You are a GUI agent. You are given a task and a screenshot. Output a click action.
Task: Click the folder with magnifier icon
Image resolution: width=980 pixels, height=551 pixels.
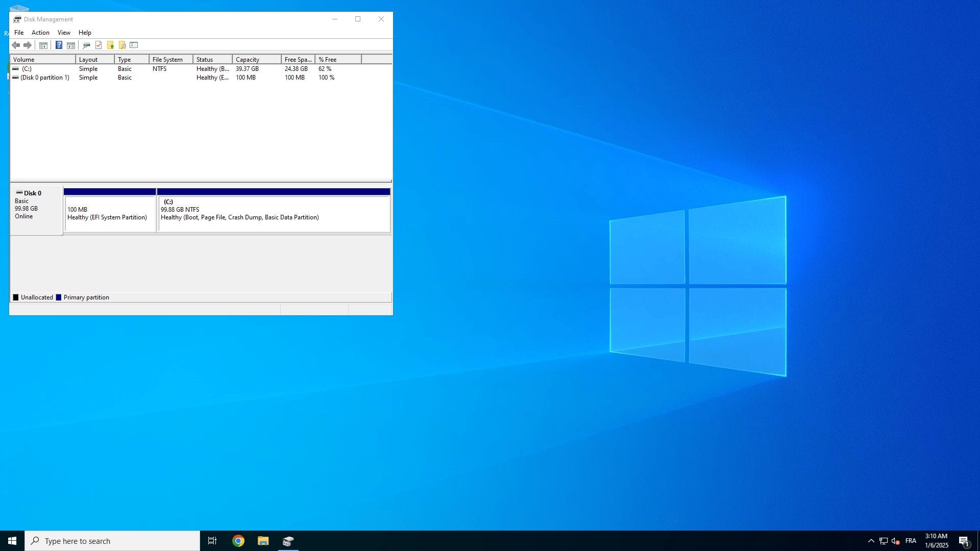(x=122, y=45)
